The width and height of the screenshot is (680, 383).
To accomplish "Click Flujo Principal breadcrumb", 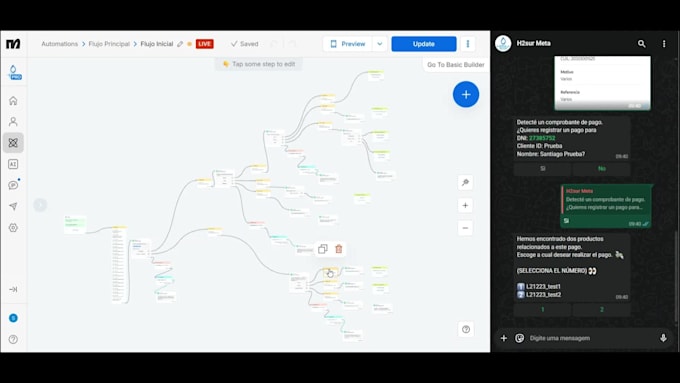I will [109, 44].
